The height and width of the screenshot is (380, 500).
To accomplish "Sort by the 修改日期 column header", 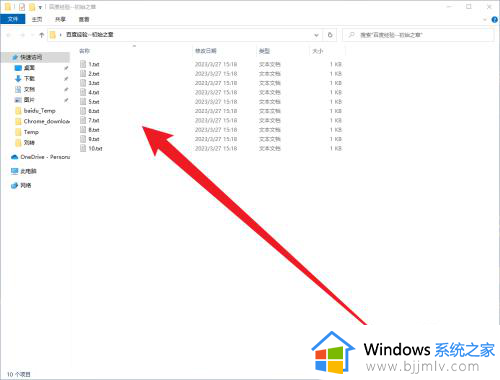I will [x=206, y=51].
